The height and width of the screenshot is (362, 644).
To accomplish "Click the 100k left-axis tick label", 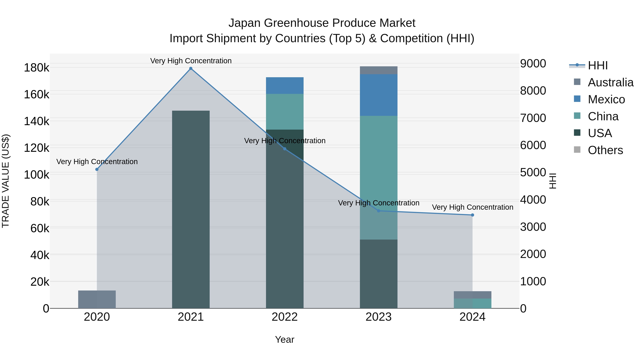I will [36, 175].
